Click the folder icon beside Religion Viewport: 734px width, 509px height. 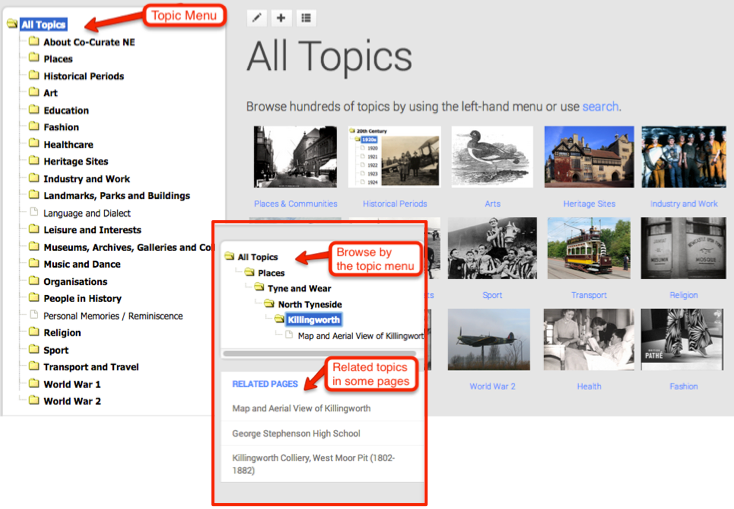34,333
